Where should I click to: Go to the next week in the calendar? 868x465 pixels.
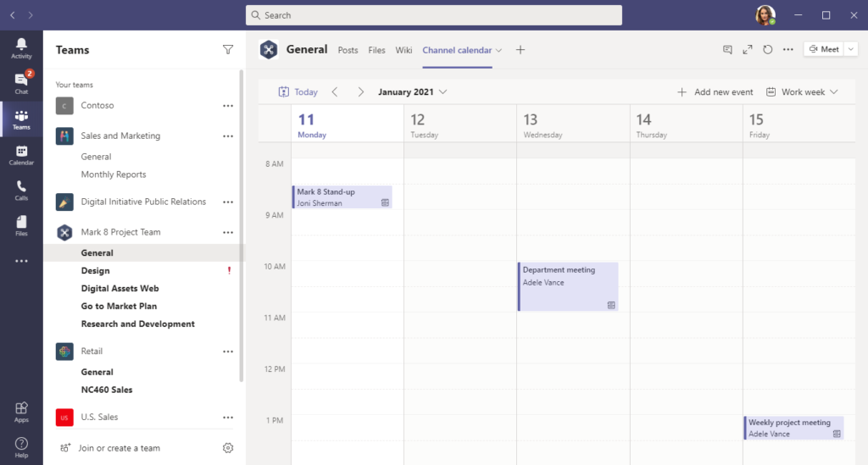point(360,91)
